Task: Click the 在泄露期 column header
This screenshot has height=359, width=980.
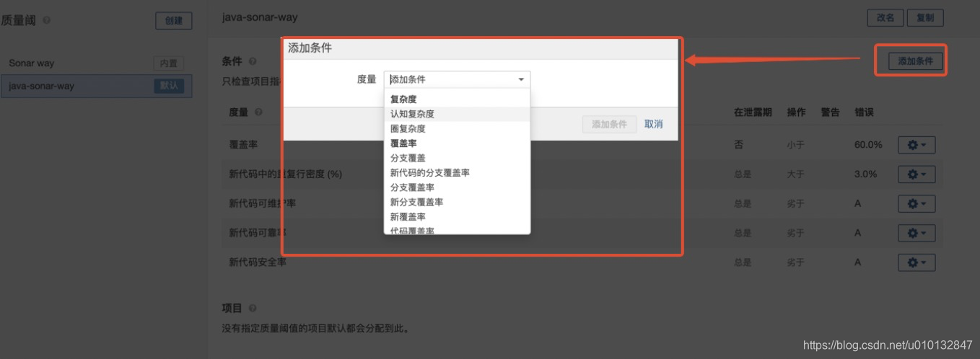Action: pos(753,112)
